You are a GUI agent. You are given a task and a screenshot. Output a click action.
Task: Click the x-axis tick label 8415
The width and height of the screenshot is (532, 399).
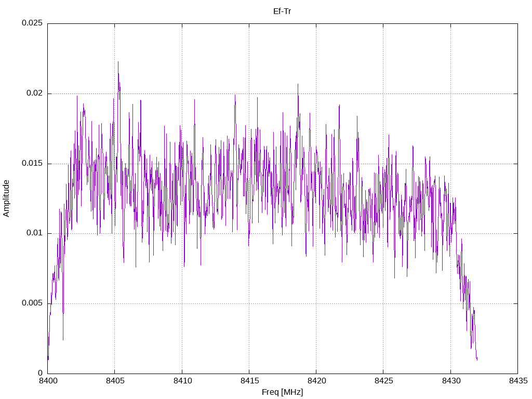point(249,381)
